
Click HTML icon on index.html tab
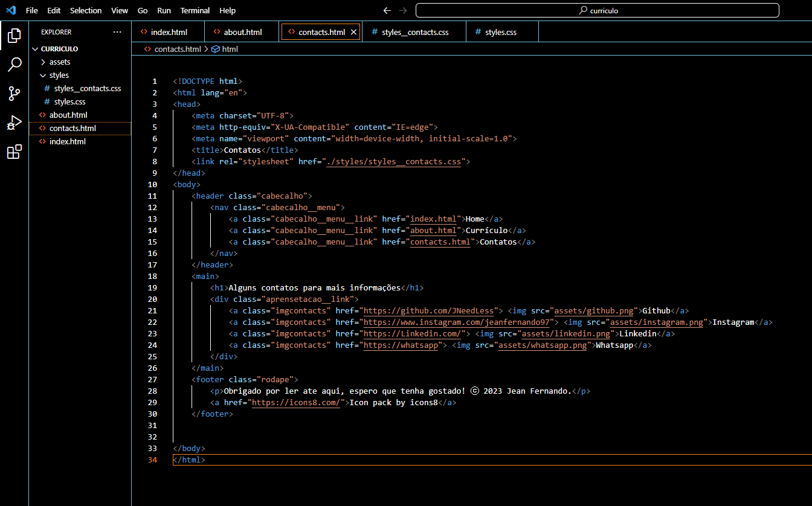pyautogui.click(x=144, y=32)
